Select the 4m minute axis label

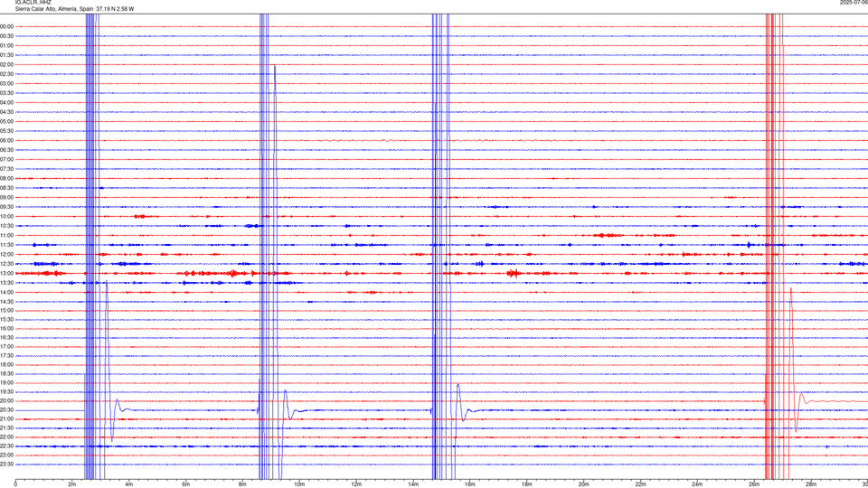[x=129, y=484]
